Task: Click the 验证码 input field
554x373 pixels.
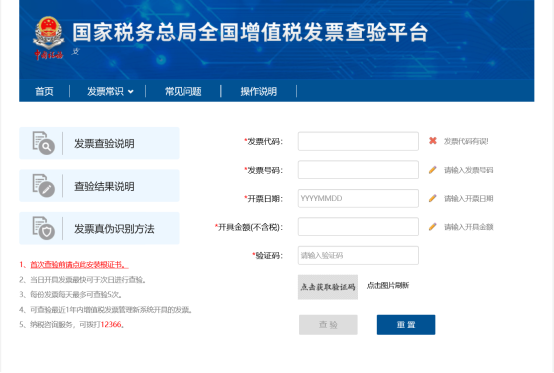Action: pyautogui.click(x=358, y=255)
